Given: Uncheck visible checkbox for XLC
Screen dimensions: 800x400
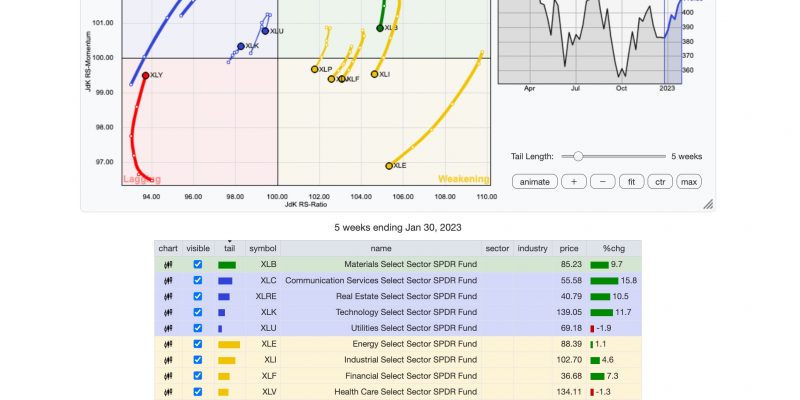Looking at the screenshot, I should click(197, 280).
